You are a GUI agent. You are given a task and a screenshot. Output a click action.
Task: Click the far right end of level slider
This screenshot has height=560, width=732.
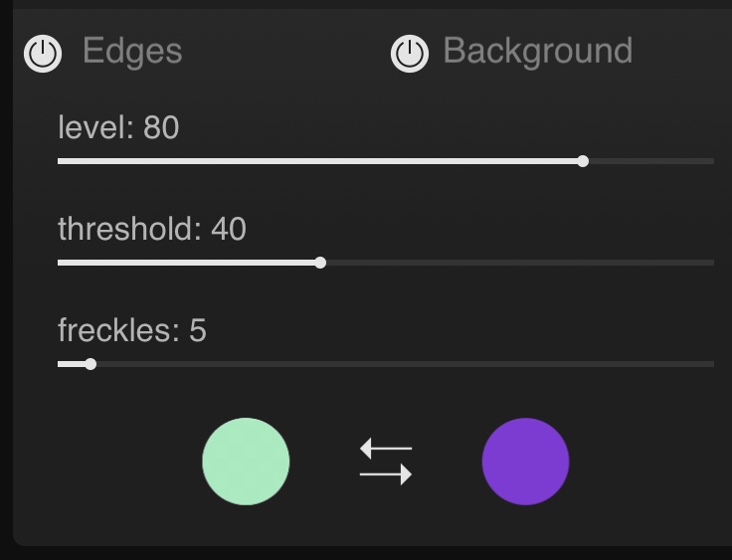point(711,161)
